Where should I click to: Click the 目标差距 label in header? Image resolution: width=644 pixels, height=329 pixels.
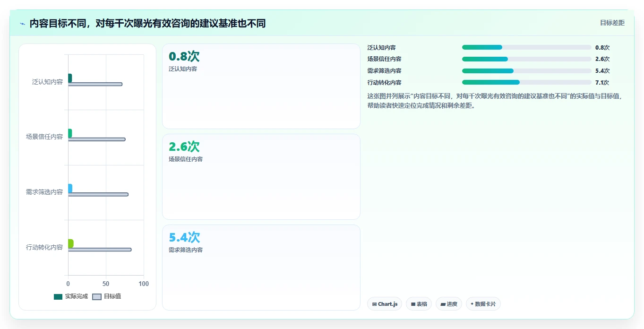612,23
